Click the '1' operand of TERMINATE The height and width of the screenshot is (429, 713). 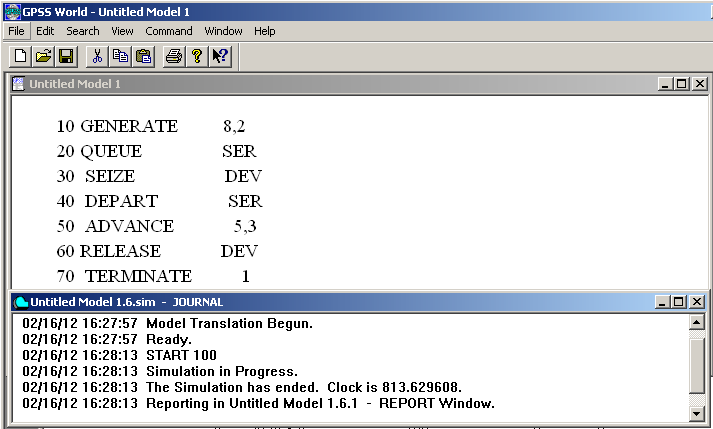246,276
